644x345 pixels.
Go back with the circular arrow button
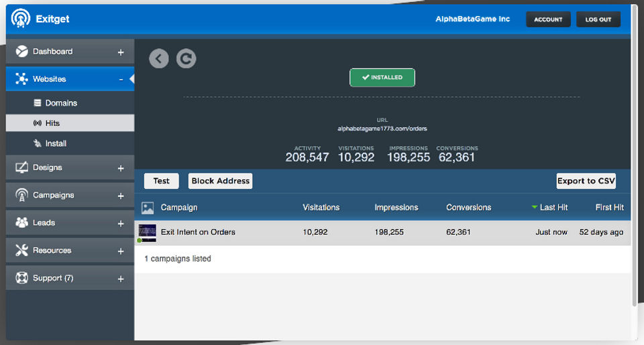[x=159, y=59]
